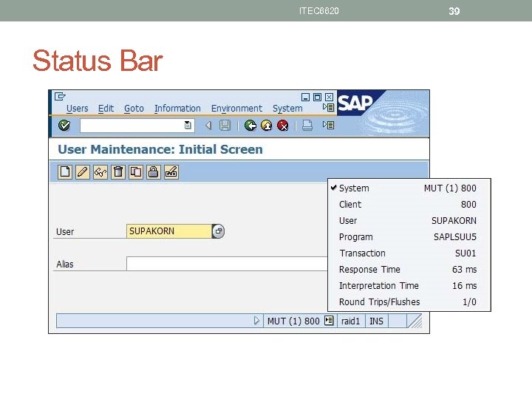Click the Create user blank page icon
532x399 pixels.
65,172
